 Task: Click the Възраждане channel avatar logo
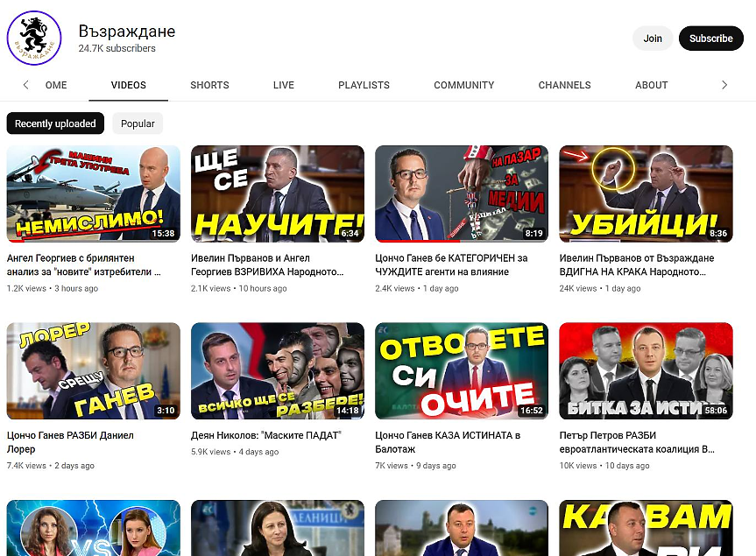(x=34, y=39)
